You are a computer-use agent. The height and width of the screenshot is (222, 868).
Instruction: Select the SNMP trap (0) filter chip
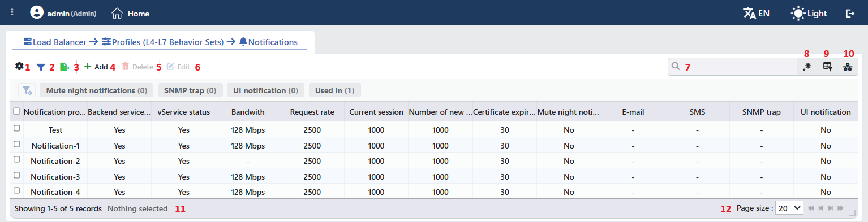[x=190, y=90]
